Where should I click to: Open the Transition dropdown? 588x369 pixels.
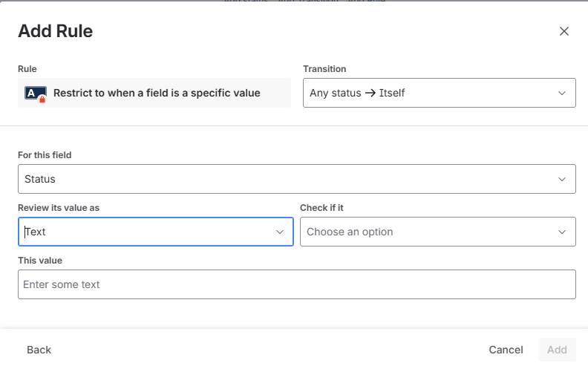point(439,93)
